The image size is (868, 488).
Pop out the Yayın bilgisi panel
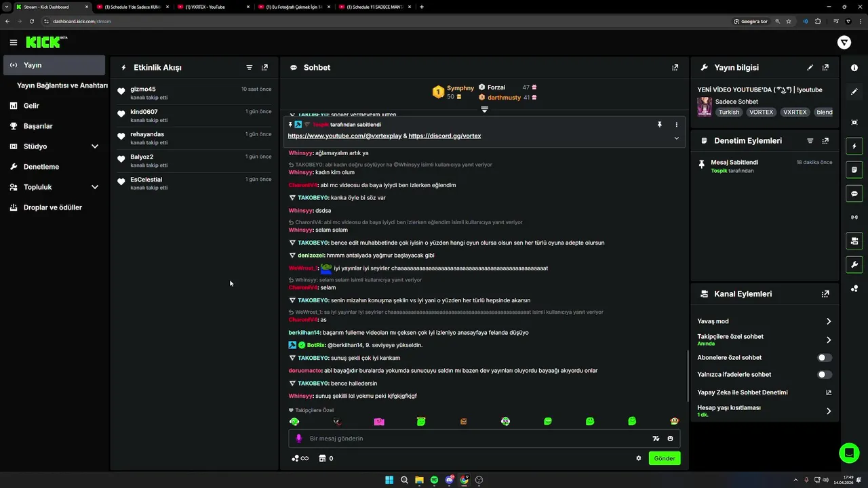click(x=825, y=68)
